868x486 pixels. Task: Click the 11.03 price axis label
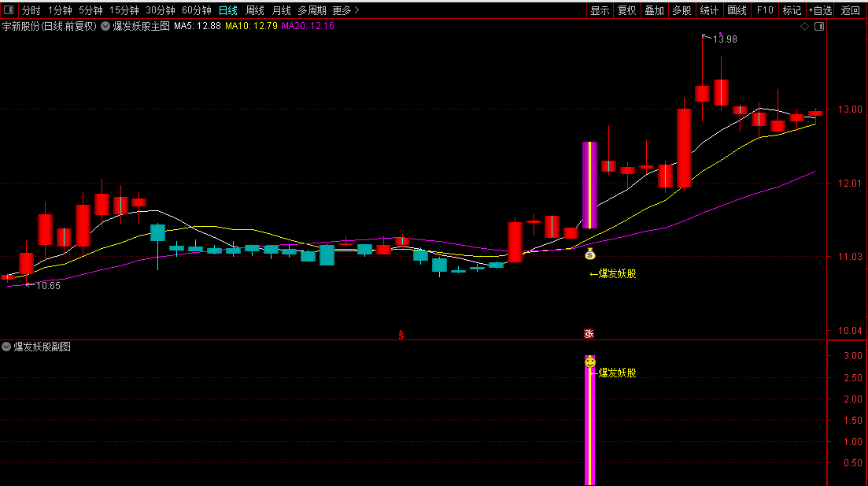tap(850, 257)
